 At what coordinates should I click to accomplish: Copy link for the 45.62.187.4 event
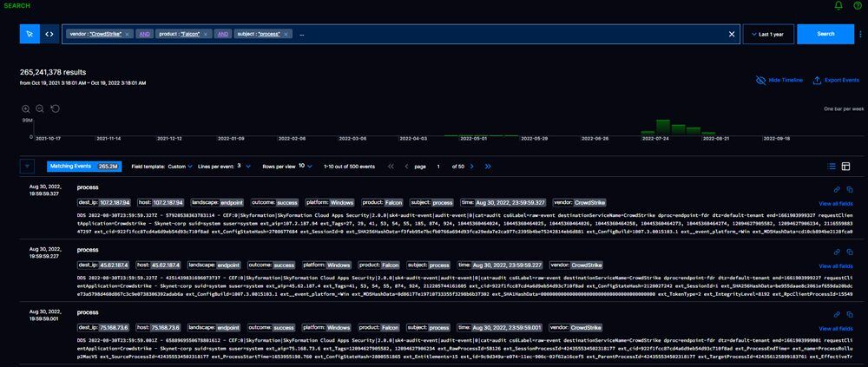(x=837, y=252)
